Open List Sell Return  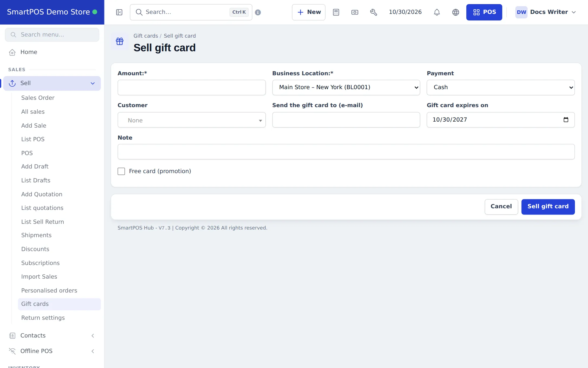(x=42, y=222)
